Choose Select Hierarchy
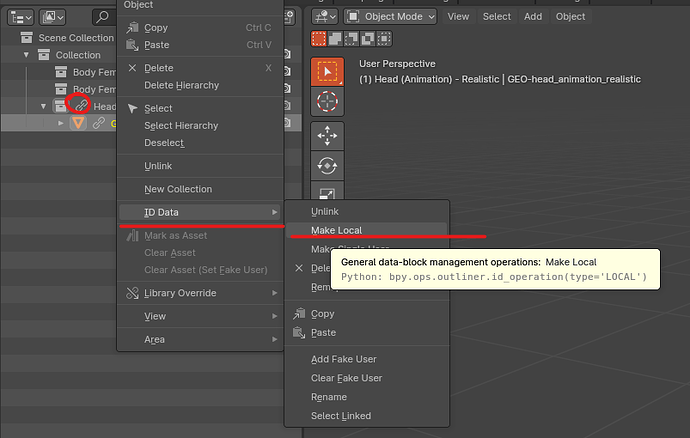The image size is (690, 438). [x=200, y=125]
